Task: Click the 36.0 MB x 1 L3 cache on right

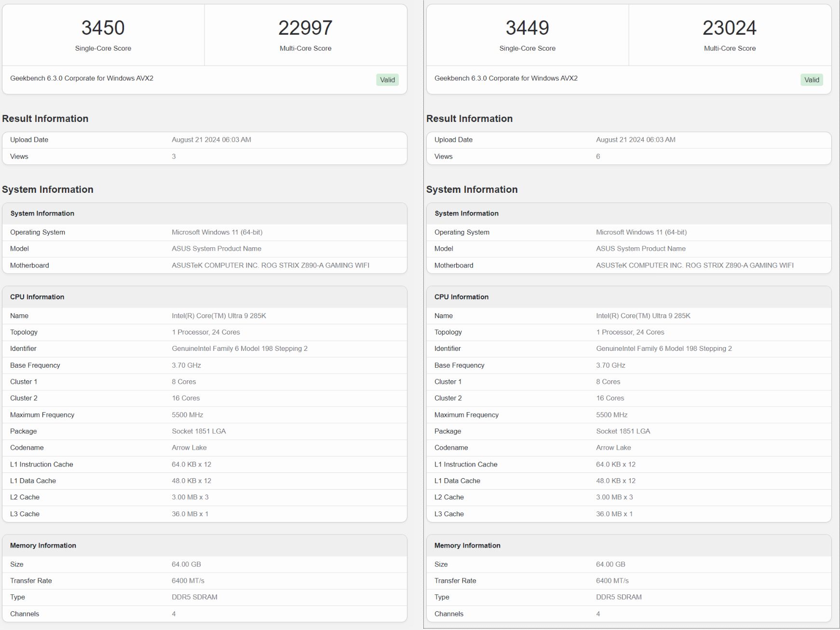Action: pyautogui.click(x=614, y=514)
